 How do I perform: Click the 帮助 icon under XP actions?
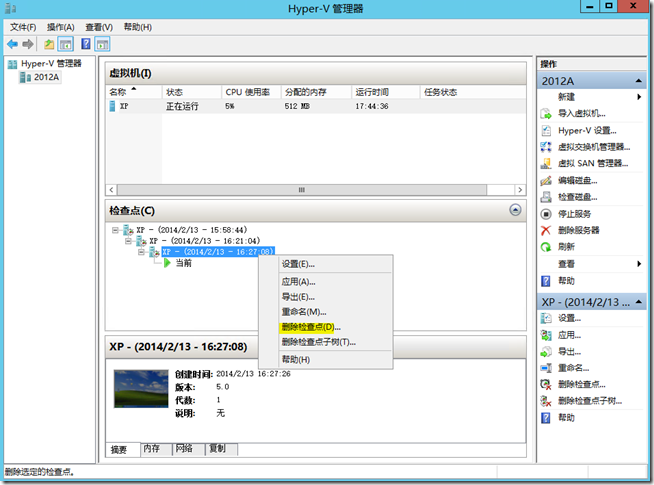tap(546, 418)
